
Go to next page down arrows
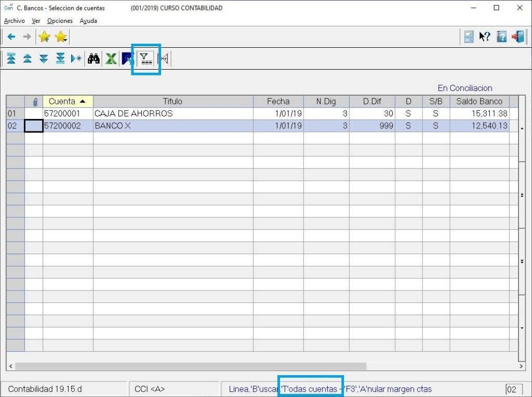(44, 59)
